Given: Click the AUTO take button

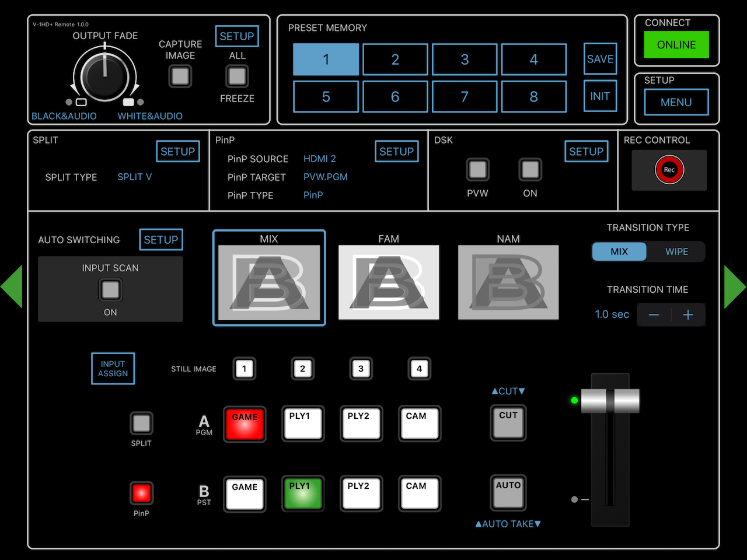Looking at the screenshot, I should tap(508, 493).
